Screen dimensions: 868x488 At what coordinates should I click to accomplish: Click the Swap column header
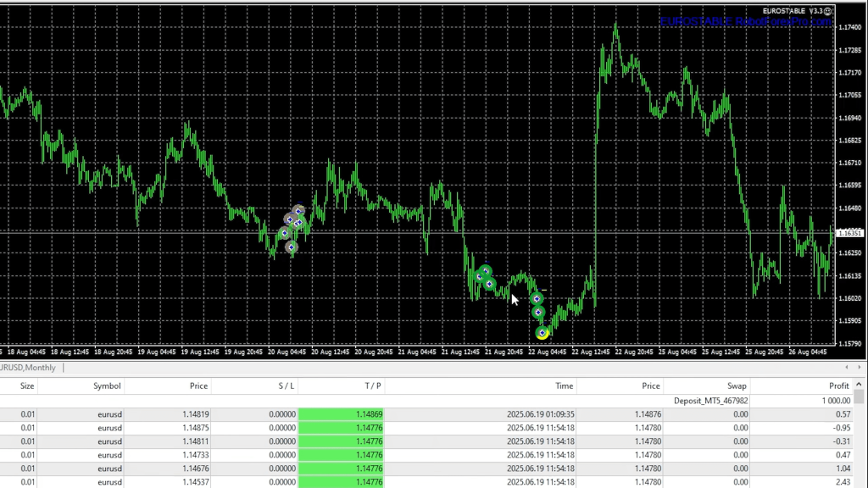tap(737, 385)
